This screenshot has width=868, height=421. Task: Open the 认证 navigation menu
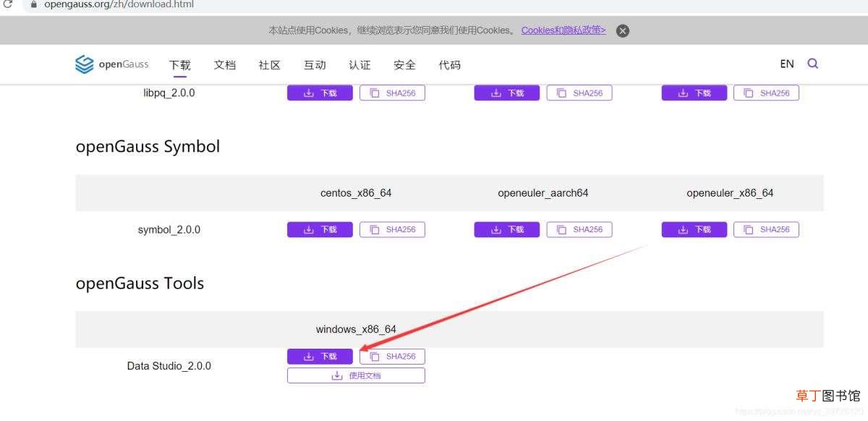pos(359,65)
